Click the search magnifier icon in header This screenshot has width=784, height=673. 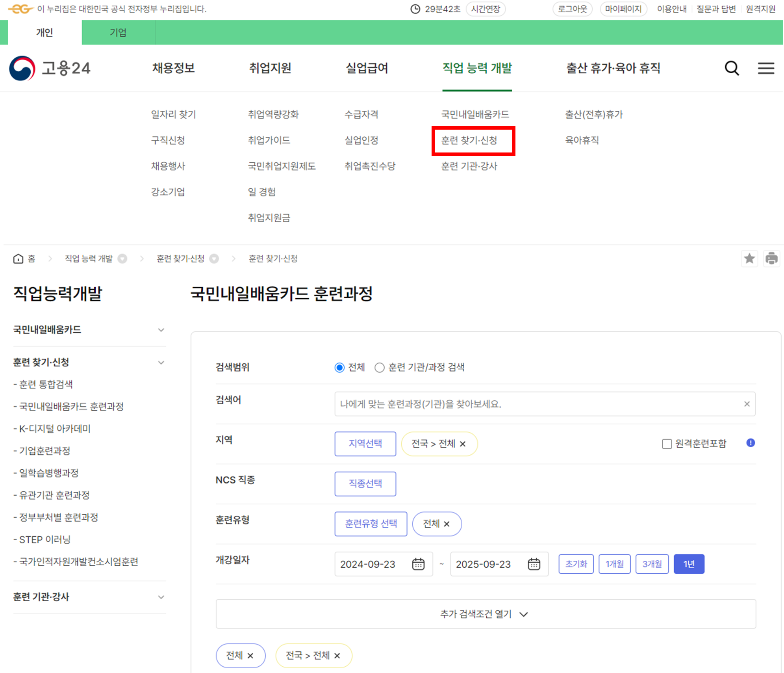[x=732, y=68]
